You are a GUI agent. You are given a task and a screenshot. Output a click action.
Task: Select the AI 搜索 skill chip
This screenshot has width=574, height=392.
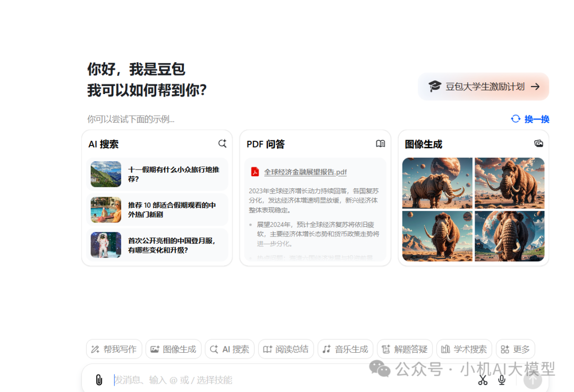point(230,349)
